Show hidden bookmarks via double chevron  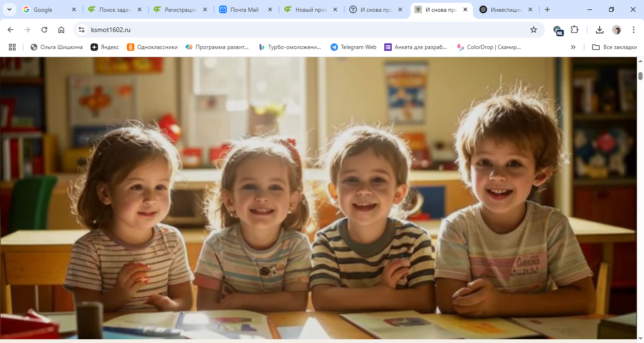(573, 47)
